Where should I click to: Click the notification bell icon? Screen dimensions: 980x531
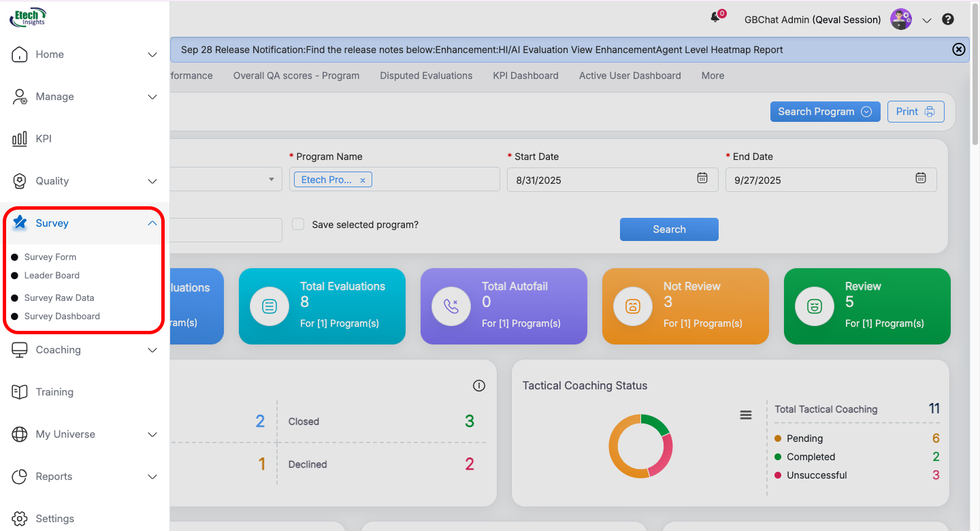point(715,18)
